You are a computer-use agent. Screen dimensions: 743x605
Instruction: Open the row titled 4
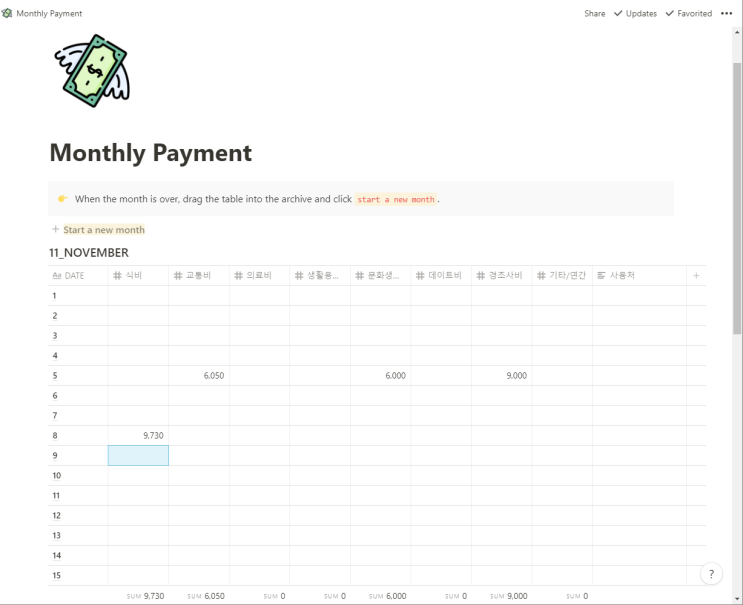click(55, 355)
